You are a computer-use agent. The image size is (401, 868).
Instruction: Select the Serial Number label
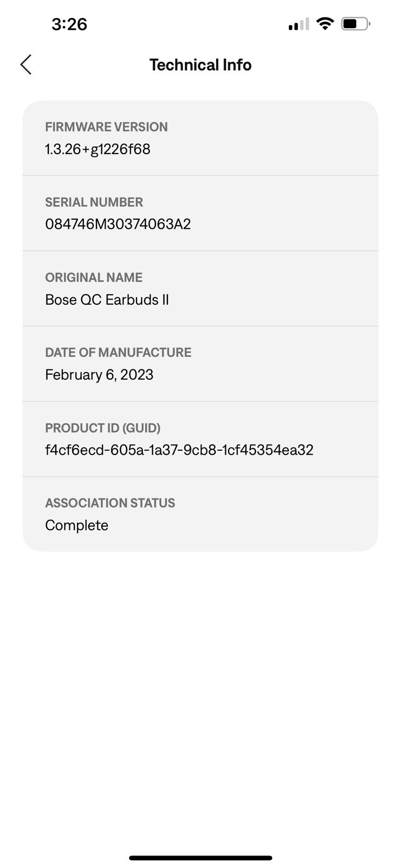point(94,202)
